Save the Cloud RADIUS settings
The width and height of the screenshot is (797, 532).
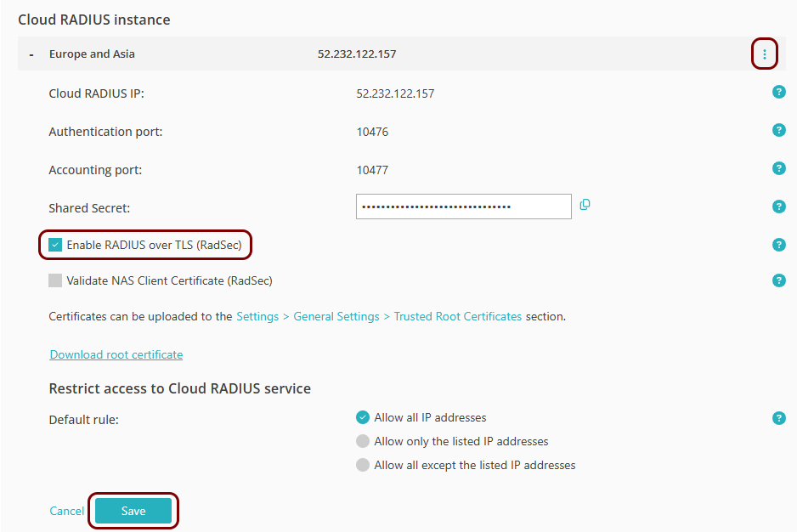click(133, 511)
